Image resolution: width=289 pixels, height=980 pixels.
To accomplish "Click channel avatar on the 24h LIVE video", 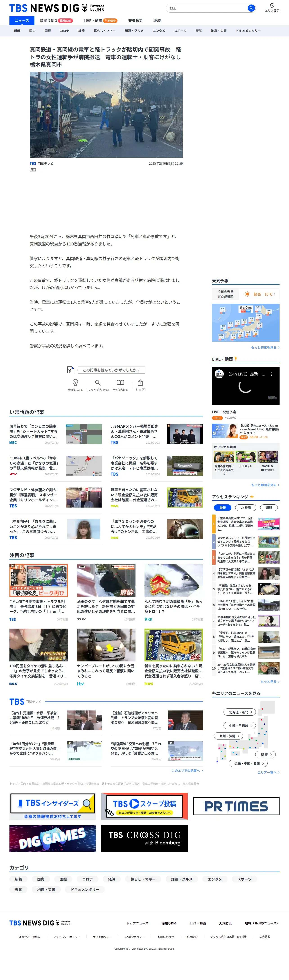I will pos(219,374).
